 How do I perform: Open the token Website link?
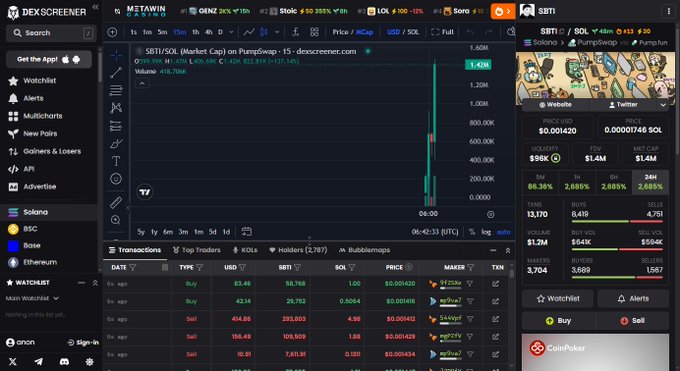555,105
